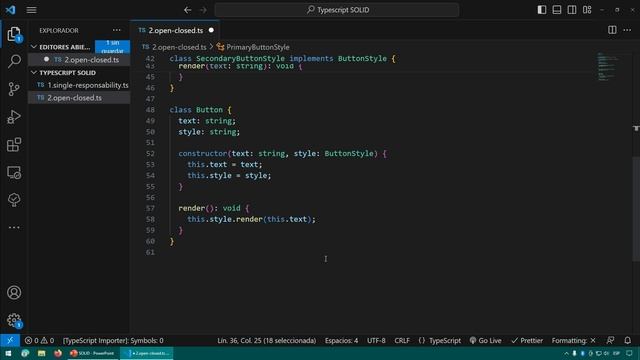640x360 pixels.
Task: Show hidden system tray icons chevron
Action: pyautogui.click(x=566, y=353)
